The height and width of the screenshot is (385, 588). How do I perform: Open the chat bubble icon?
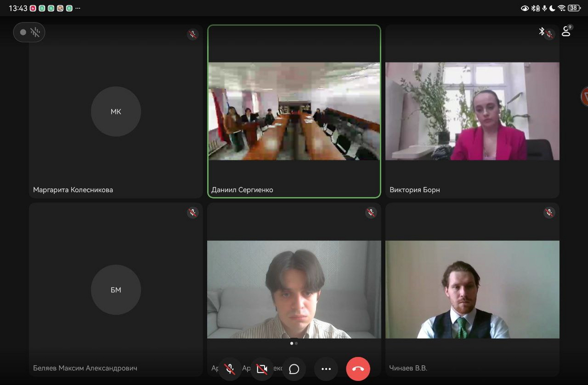294,369
